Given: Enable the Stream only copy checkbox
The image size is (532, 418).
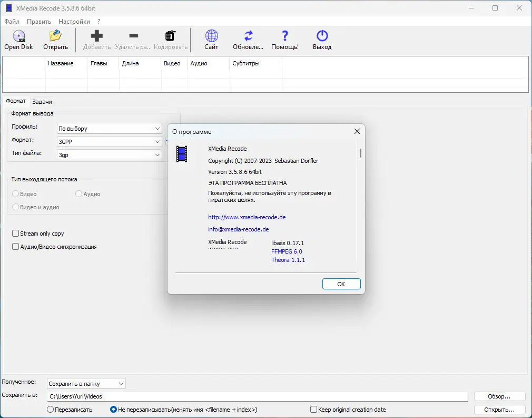Looking at the screenshot, I should (15, 234).
